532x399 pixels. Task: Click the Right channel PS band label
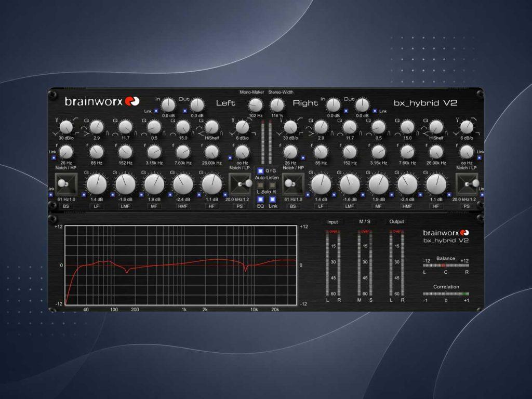(x=467, y=206)
